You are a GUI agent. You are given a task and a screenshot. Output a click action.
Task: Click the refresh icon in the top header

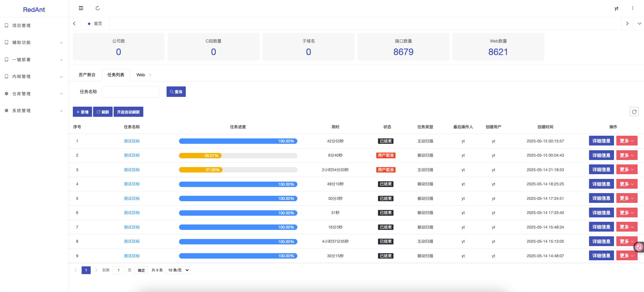(x=98, y=8)
